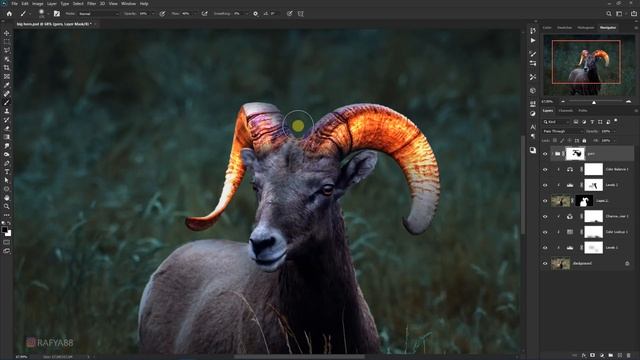640x360 pixels.
Task: Open the brush Opacity slider arrow
Action: click(153, 13)
